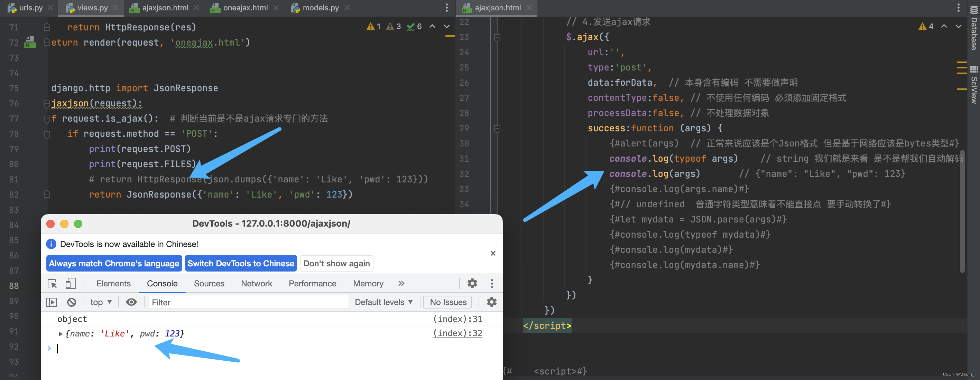The height and width of the screenshot is (380, 980).
Task: Collapse the fold marker at line 71
Action: pyautogui.click(x=47, y=27)
